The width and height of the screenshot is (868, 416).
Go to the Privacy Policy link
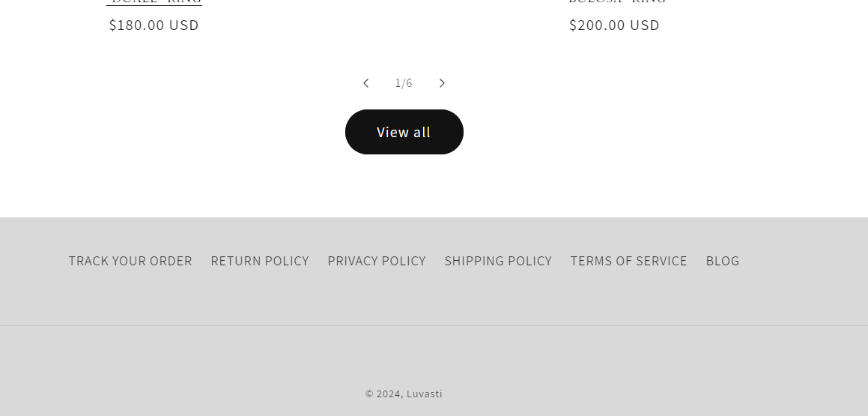pos(377,261)
